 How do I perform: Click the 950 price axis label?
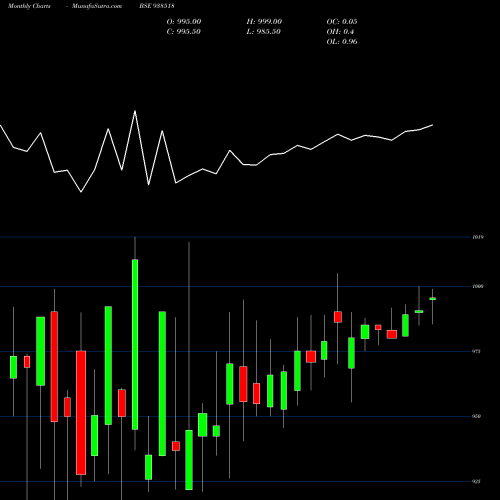click(x=477, y=416)
